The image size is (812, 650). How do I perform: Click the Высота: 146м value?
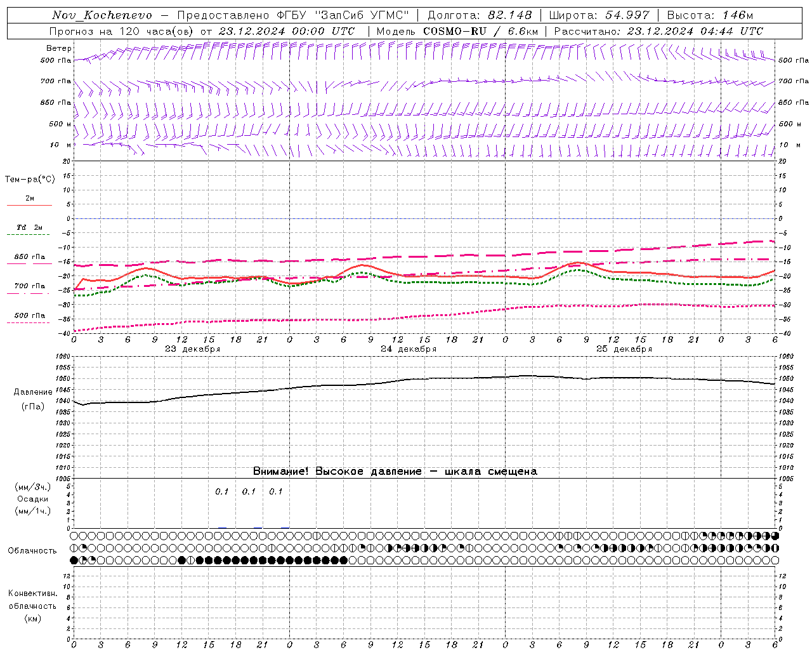[x=710, y=15]
